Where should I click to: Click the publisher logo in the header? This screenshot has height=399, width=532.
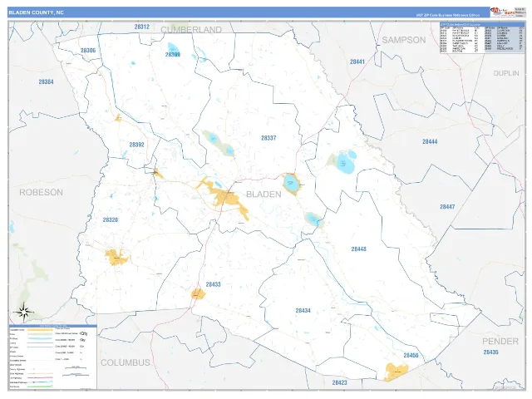click(503, 12)
